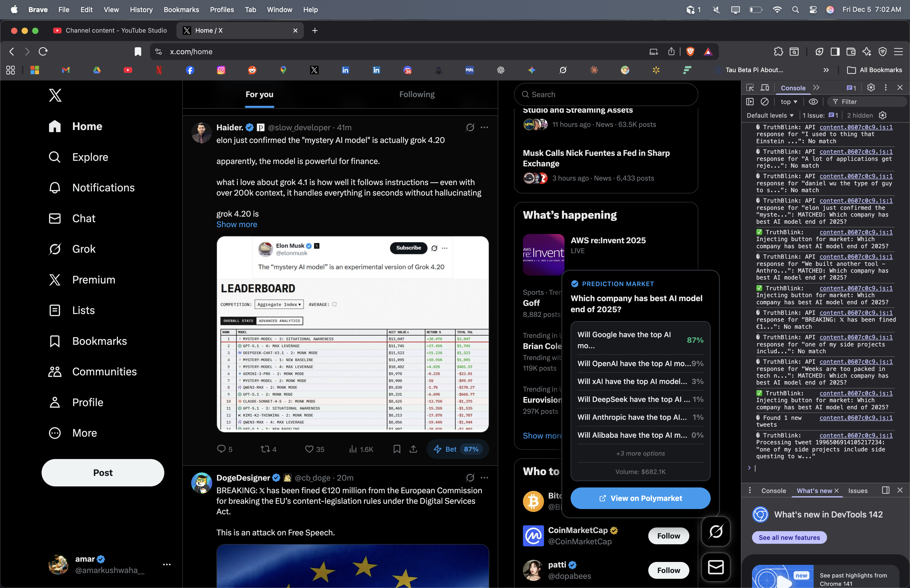The height and width of the screenshot is (588, 910).
Task: Open DevTools settings gear icon
Action: pyautogui.click(x=871, y=87)
